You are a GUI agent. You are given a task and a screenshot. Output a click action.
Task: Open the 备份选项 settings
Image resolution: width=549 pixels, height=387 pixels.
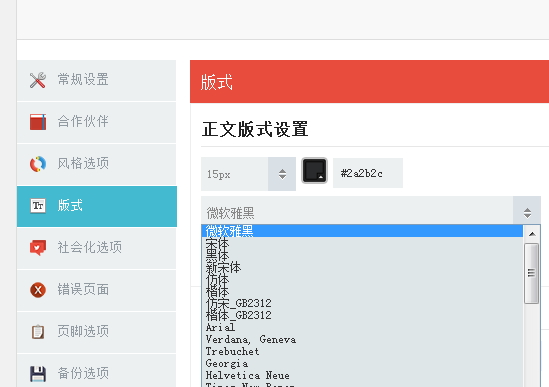97,371
